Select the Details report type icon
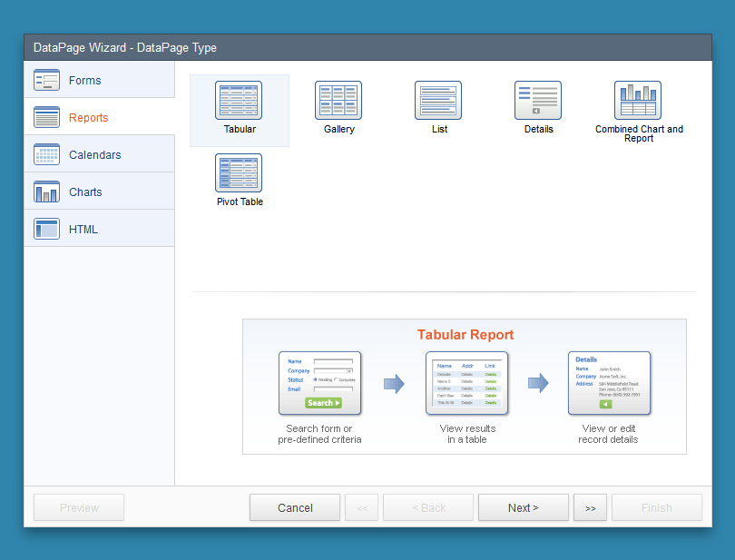 tap(538, 100)
